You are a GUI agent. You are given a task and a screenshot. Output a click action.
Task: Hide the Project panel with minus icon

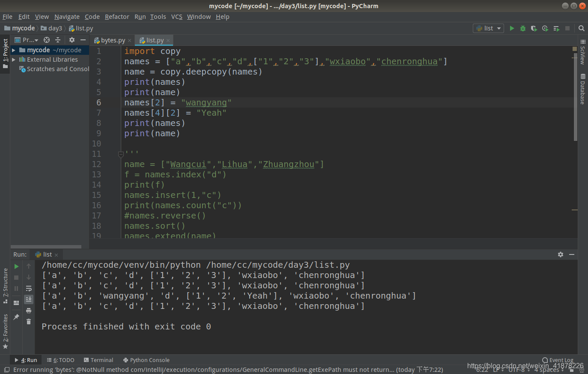point(83,40)
